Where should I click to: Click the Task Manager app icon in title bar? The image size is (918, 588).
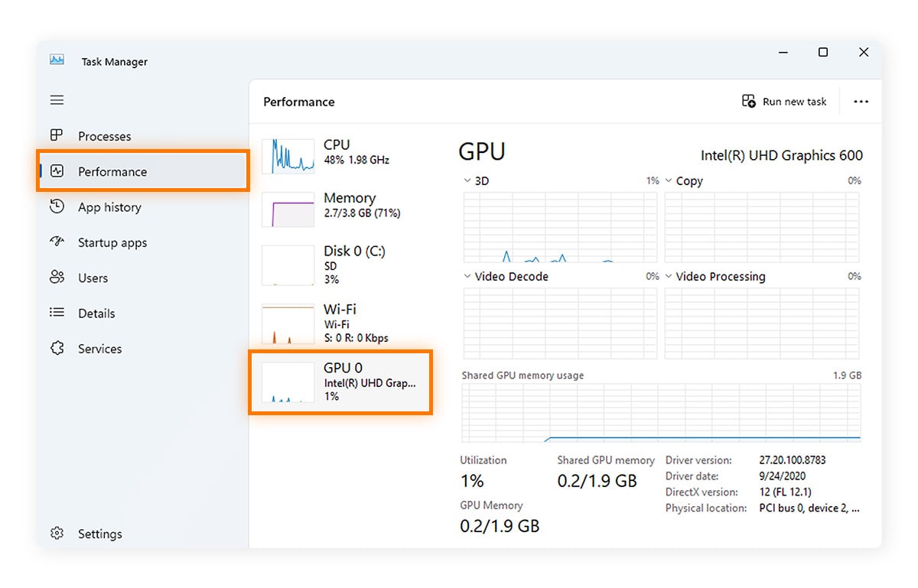click(57, 60)
